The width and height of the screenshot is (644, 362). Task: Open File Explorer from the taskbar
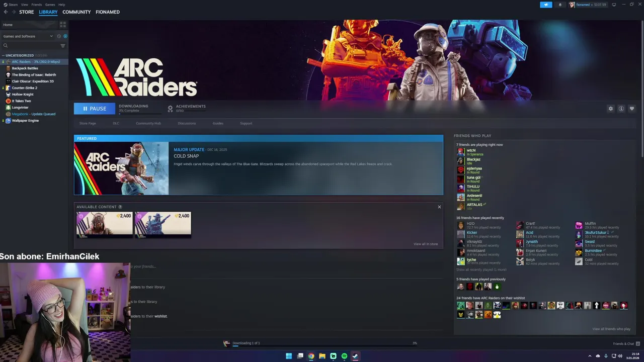322,356
